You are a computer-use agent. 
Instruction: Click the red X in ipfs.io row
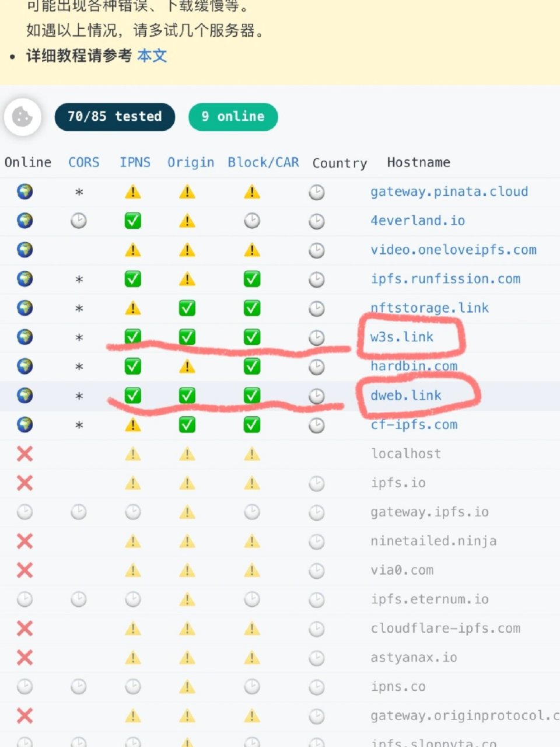coord(24,483)
